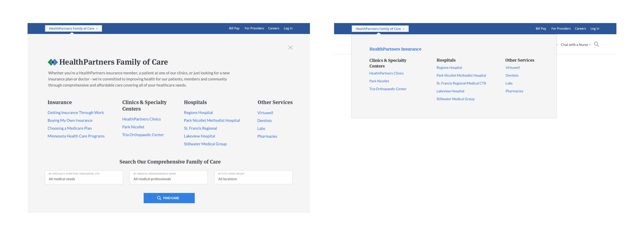
Task: Open Getting Insurance Through Work link
Action: click(76, 113)
